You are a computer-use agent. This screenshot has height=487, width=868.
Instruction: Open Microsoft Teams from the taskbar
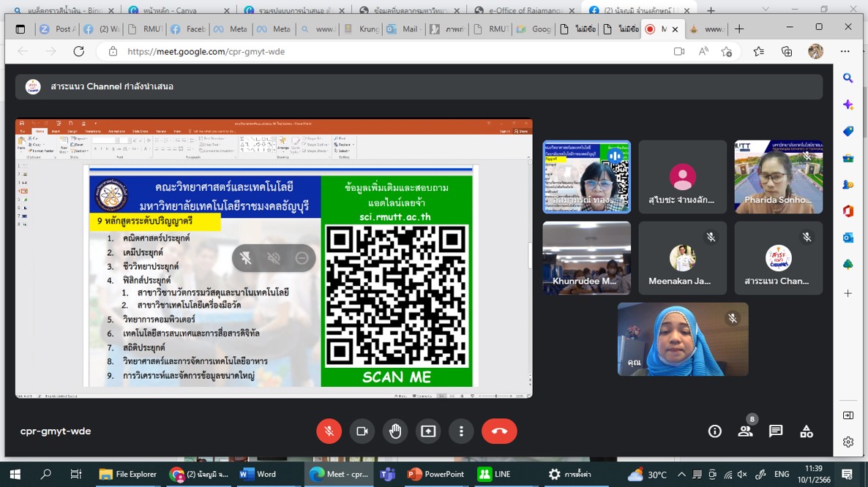(x=387, y=475)
